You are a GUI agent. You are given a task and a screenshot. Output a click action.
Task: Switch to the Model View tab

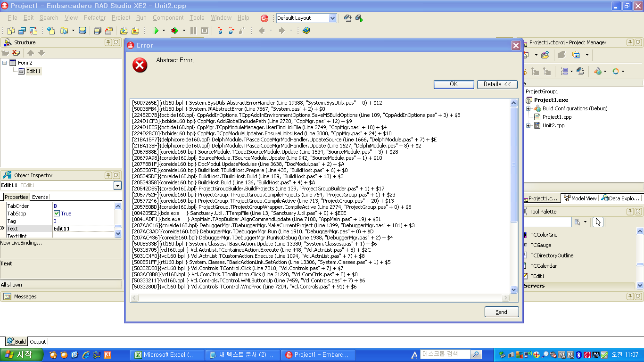pyautogui.click(x=580, y=198)
